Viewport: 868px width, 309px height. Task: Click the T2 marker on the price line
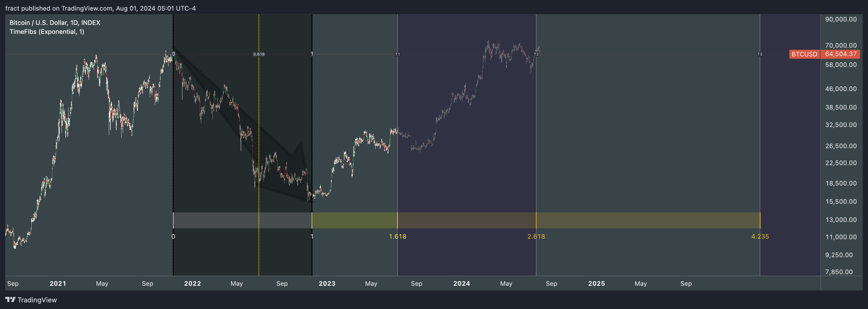pyautogui.click(x=536, y=54)
